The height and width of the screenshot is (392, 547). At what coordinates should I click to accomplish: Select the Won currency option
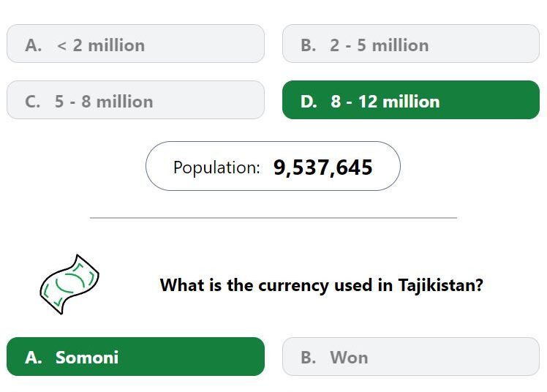point(410,356)
